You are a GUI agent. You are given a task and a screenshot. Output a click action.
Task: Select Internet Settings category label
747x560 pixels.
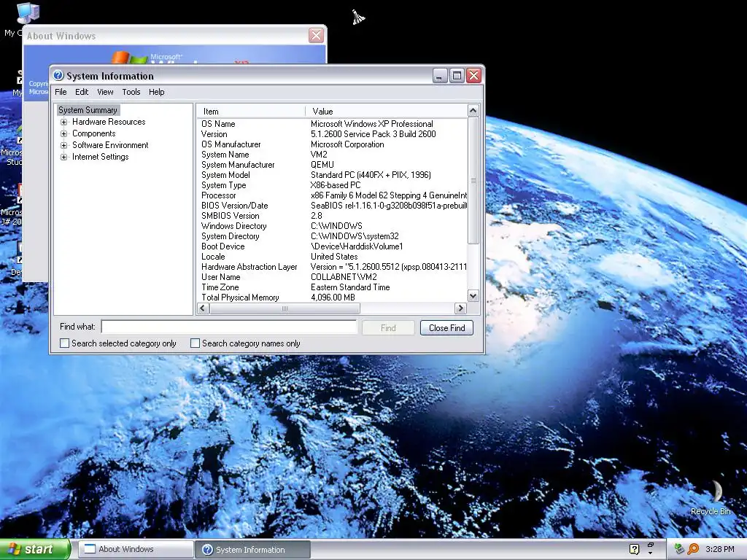coord(100,157)
